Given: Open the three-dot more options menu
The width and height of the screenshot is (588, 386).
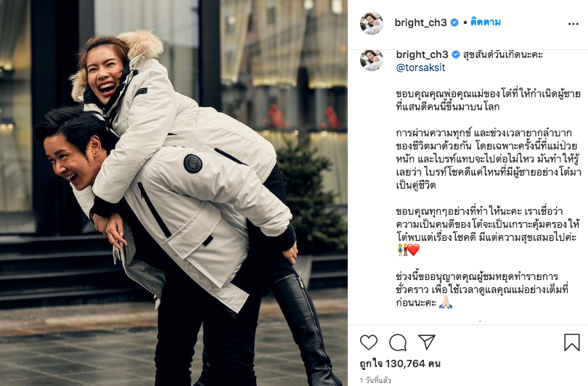Looking at the screenshot, I should pos(573,24).
